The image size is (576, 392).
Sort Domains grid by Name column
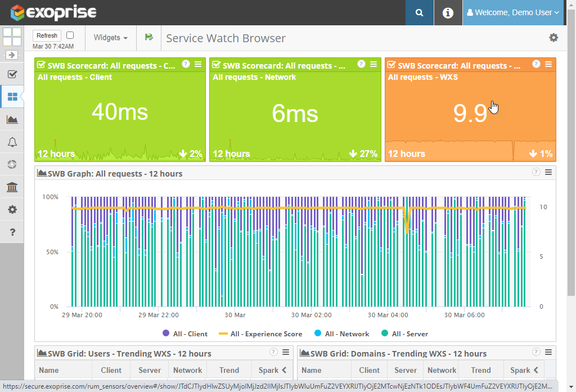(324, 370)
